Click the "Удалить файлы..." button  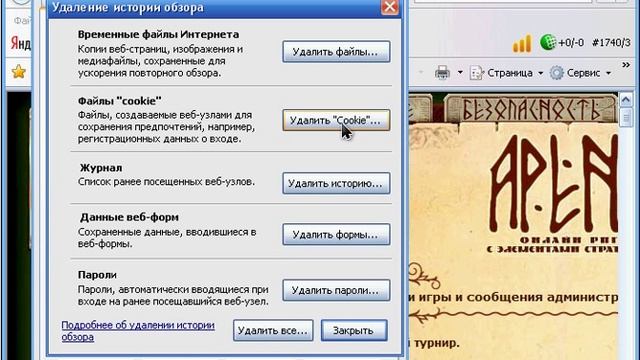(x=336, y=51)
